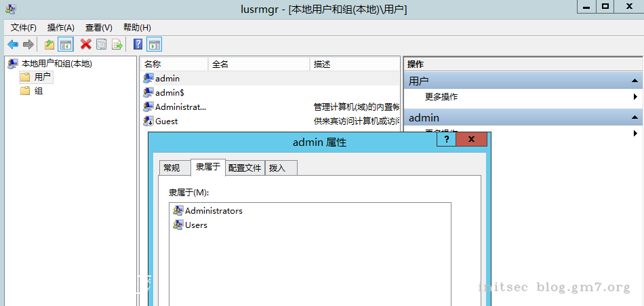Click the red Delete X icon
The image size is (644, 306).
tap(85, 45)
